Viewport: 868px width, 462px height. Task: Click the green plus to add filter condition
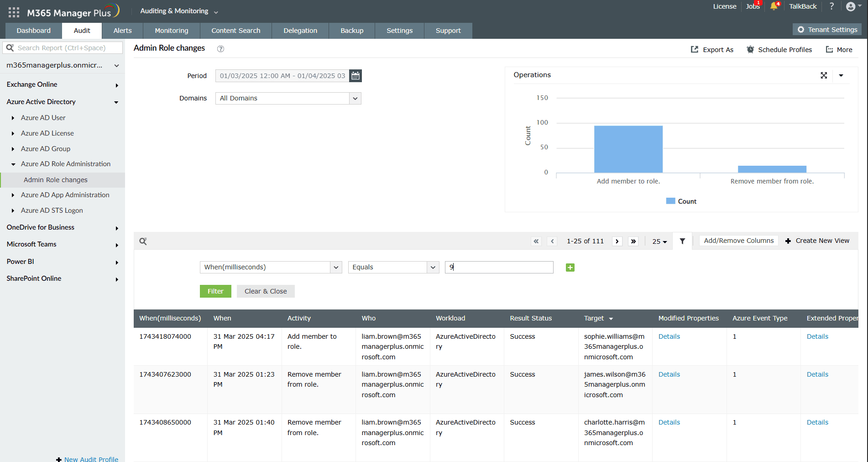point(570,268)
